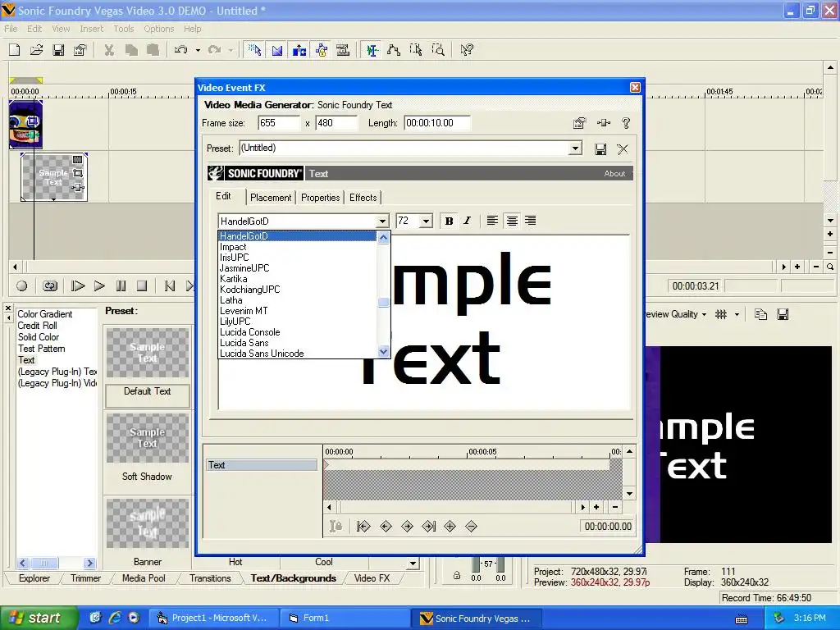Open the Redo history dropdown arrow

click(231, 50)
